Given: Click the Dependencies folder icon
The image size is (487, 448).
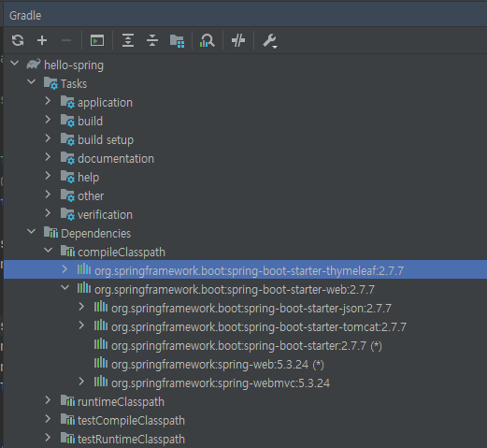Looking at the screenshot, I should pos(50,232).
